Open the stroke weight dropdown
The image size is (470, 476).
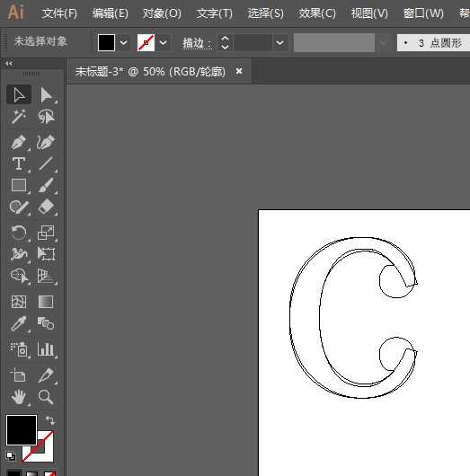pos(279,42)
